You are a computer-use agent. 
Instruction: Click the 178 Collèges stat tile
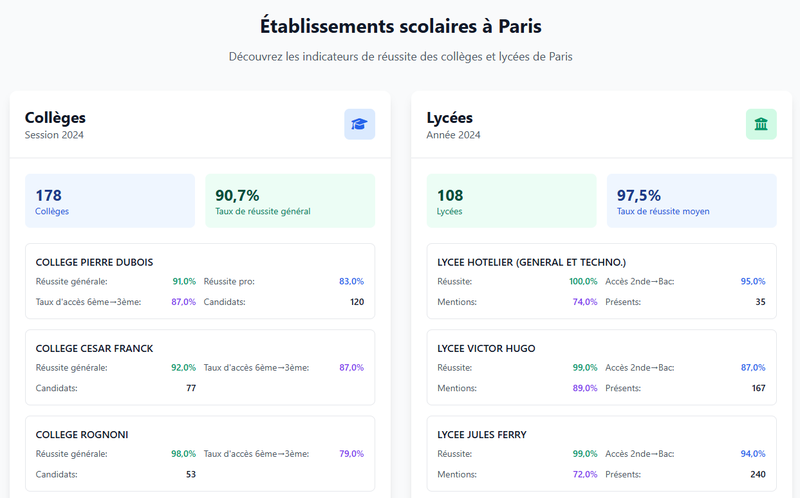110,201
